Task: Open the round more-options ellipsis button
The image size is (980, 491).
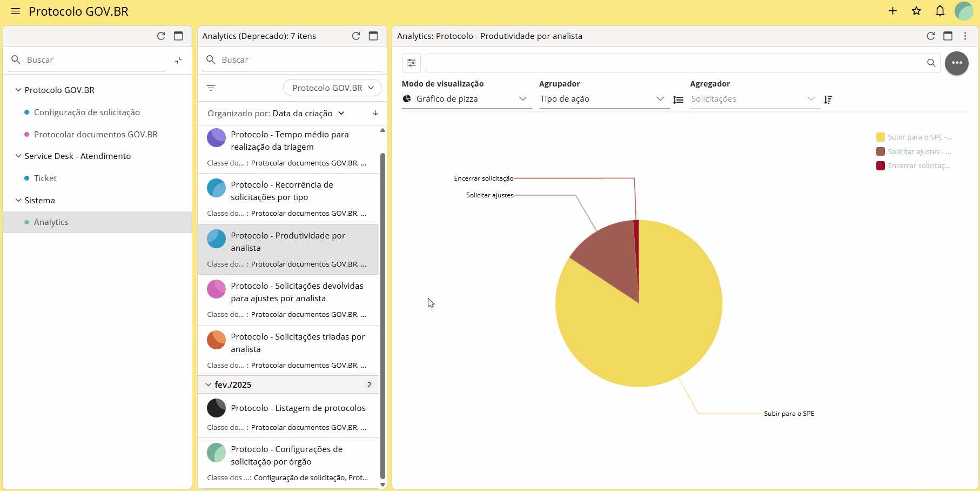Action: 957,63
